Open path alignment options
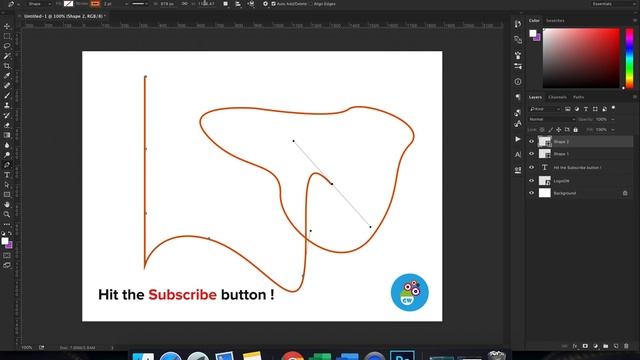The width and height of the screenshot is (640, 360). pos(238,4)
